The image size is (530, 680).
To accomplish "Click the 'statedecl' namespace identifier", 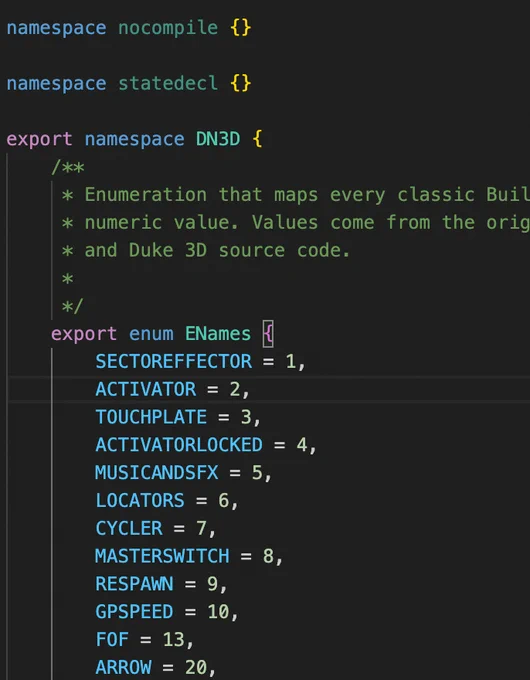I will point(168,83).
